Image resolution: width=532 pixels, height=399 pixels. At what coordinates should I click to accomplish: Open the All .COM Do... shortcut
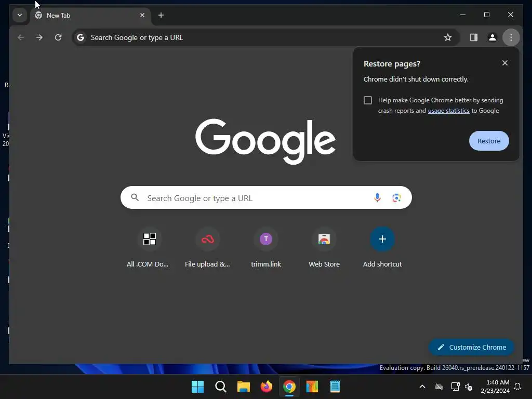click(149, 248)
